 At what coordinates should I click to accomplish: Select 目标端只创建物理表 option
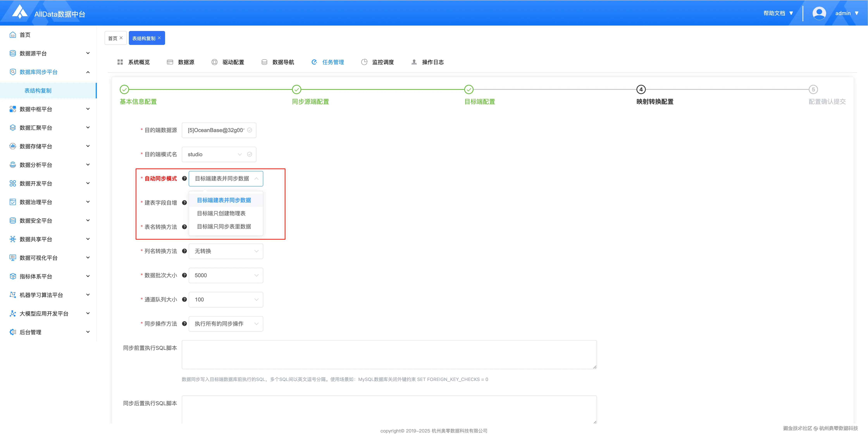click(221, 213)
